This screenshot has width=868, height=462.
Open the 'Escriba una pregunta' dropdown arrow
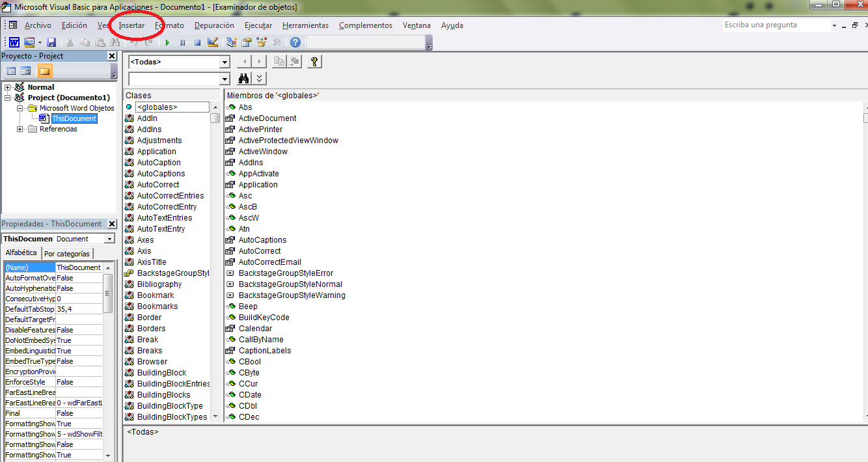click(x=834, y=25)
